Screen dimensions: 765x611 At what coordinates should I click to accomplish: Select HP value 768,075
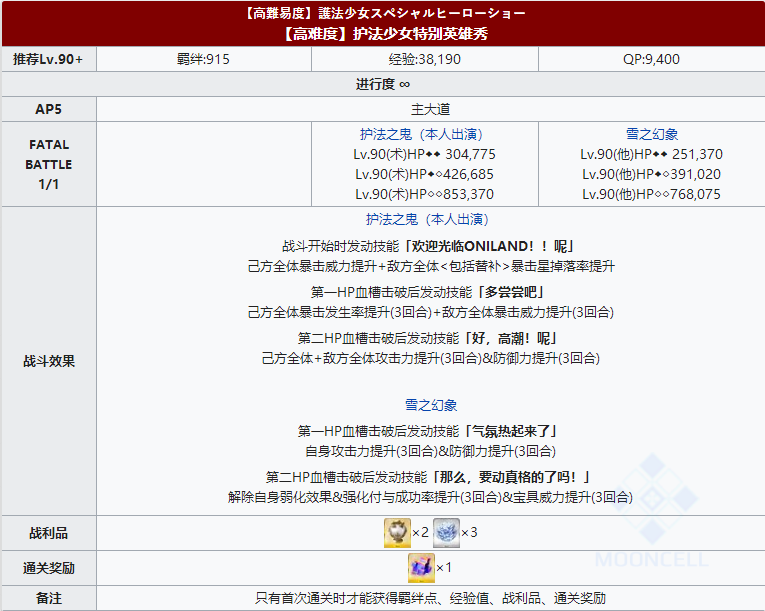pos(696,194)
